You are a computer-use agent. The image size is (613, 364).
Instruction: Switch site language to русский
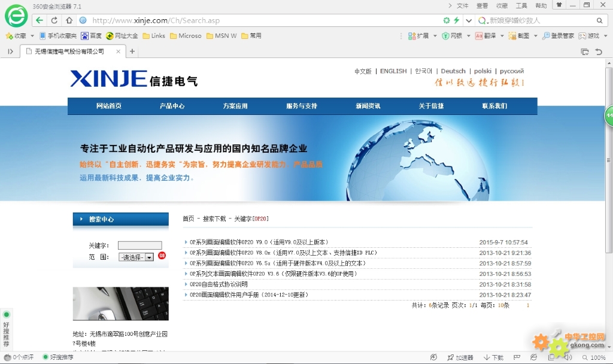[x=512, y=71]
